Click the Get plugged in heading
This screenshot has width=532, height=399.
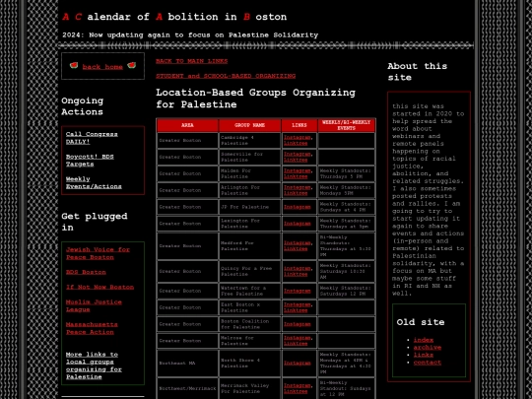point(95,222)
